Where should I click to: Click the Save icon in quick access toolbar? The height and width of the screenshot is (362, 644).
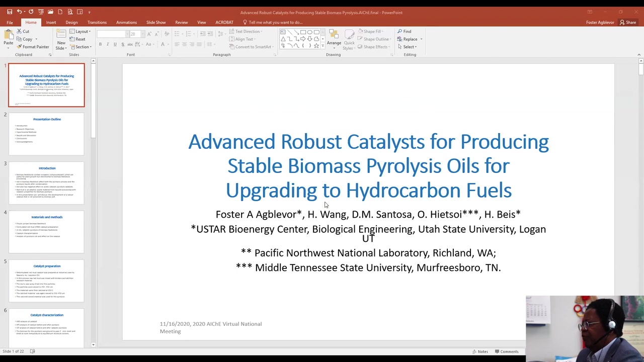pos(10,12)
